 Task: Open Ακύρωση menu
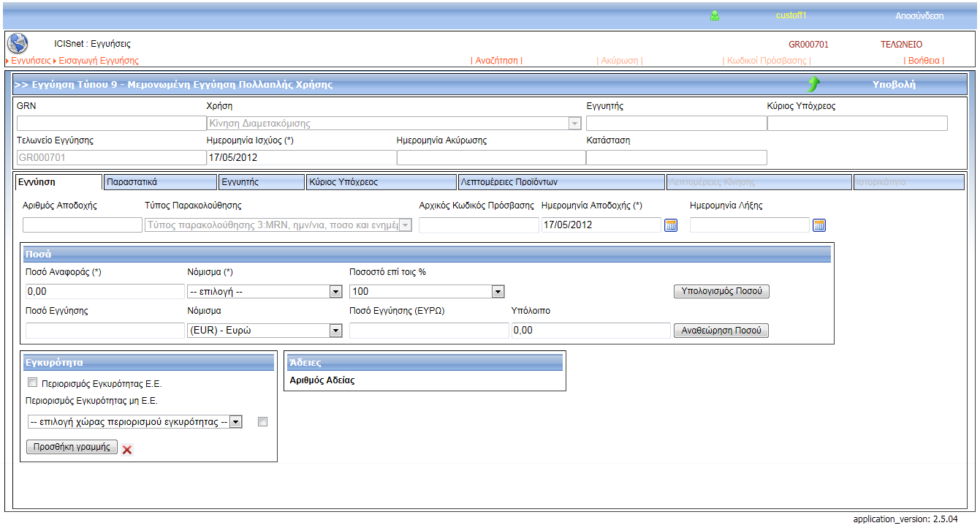click(620, 61)
